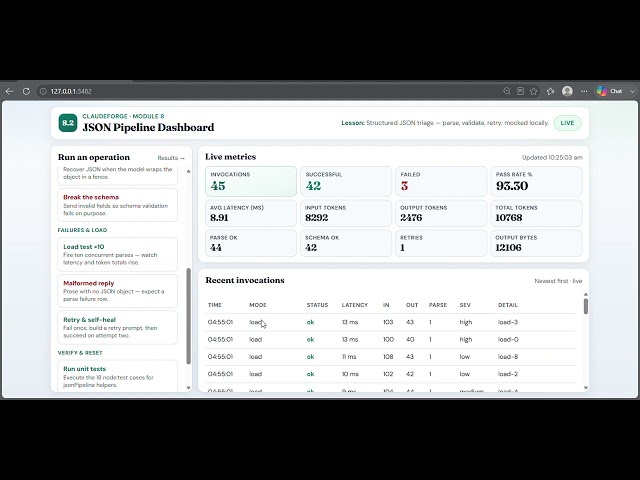Click the Recover JSON fence operation card
The image size is (640, 480).
118,175
